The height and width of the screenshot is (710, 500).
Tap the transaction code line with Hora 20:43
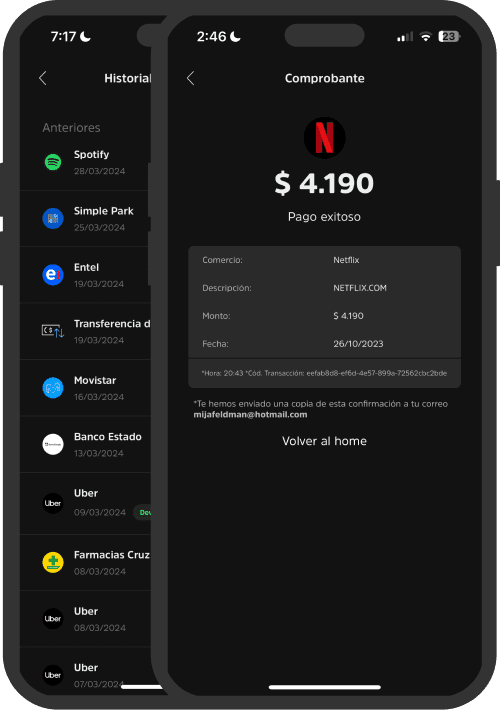click(x=324, y=373)
